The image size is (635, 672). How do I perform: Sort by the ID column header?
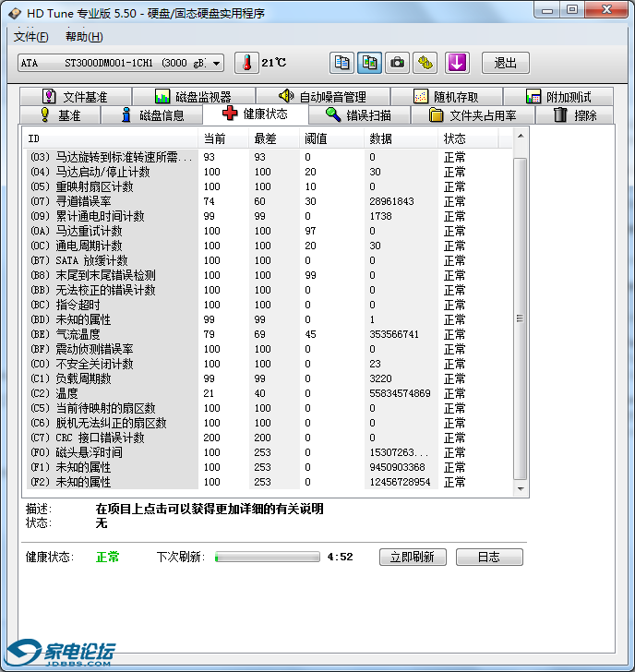(110, 138)
